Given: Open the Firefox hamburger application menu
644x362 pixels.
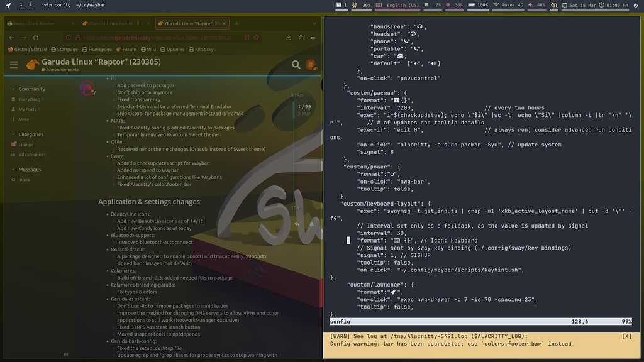Looking at the screenshot, I should (312, 37).
